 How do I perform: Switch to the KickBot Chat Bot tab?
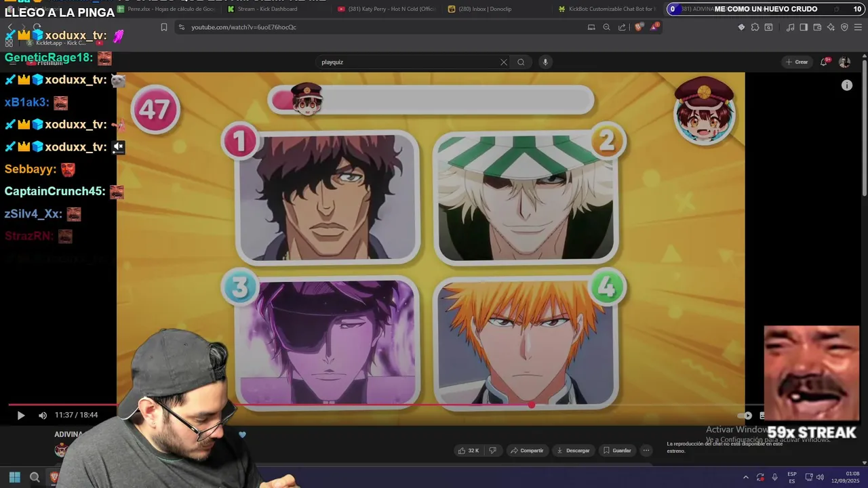pyautogui.click(x=607, y=9)
